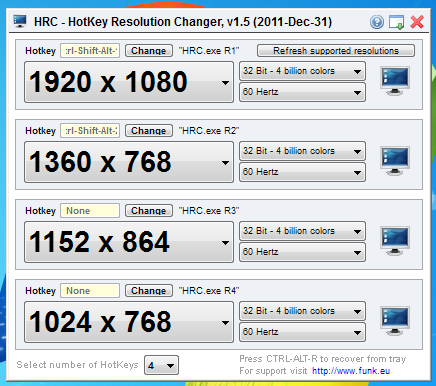Open the 1360 x 768 resolution dropdown
Screen dimensions: 436x386
point(129,162)
